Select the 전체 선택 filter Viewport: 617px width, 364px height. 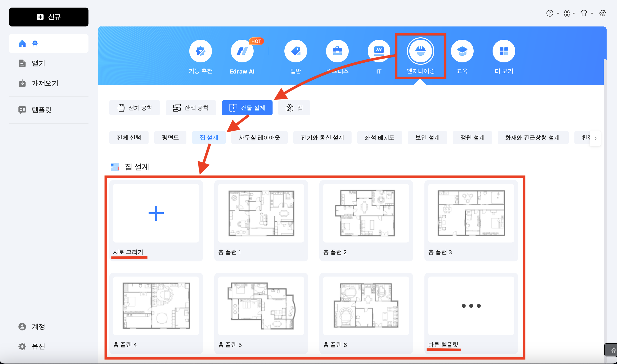pos(129,138)
